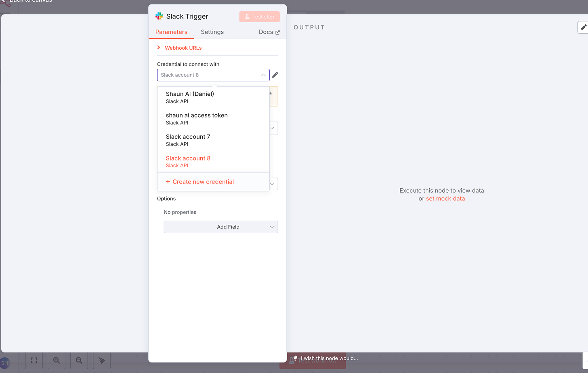
Task: Click the Slack logo icon
Action: click(x=159, y=16)
